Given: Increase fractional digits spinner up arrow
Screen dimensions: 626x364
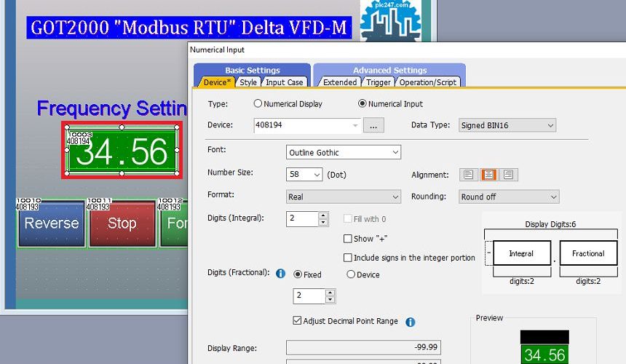Looking at the screenshot, I should click(x=330, y=293).
